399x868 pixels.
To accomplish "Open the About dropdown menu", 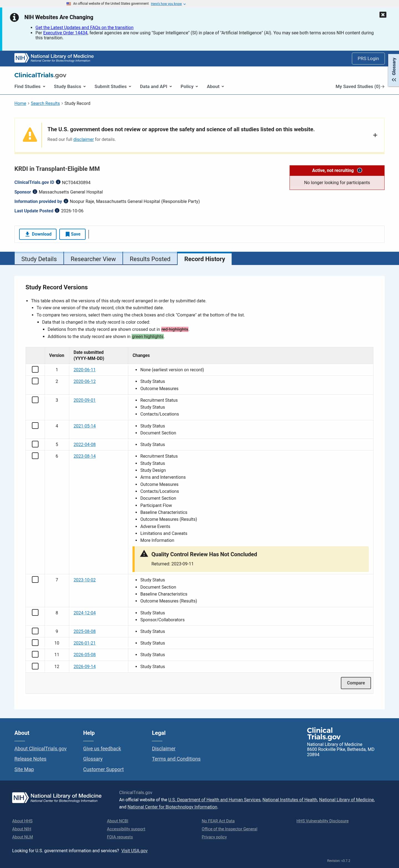I will click(x=215, y=86).
